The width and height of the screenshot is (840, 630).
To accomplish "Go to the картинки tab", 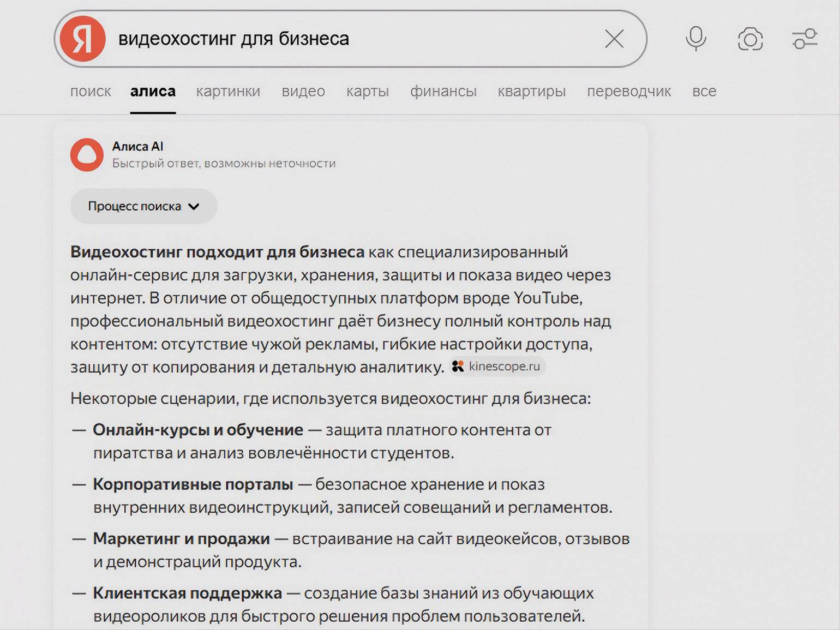I will 228,91.
